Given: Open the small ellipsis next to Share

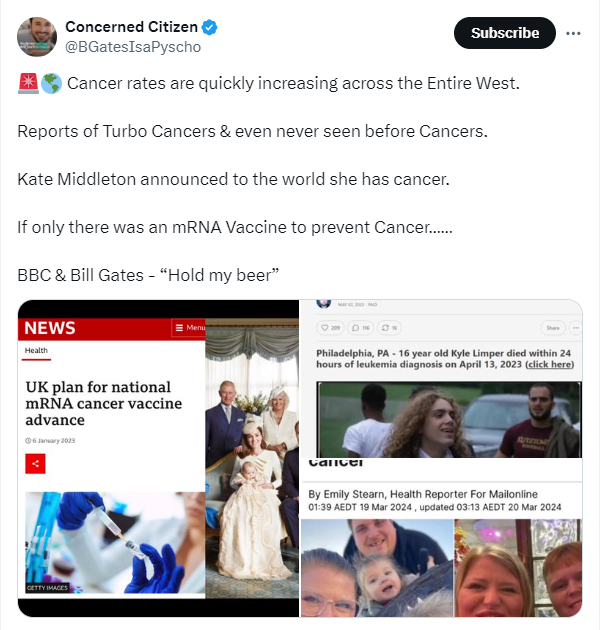Looking at the screenshot, I should (576, 328).
